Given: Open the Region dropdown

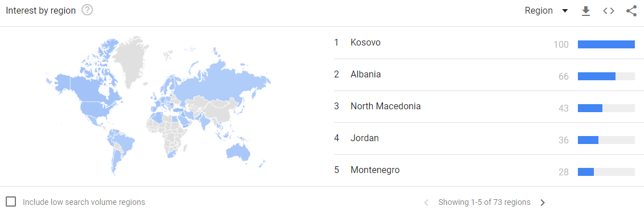Looking at the screenshot, I should click(x=546, y=11).
